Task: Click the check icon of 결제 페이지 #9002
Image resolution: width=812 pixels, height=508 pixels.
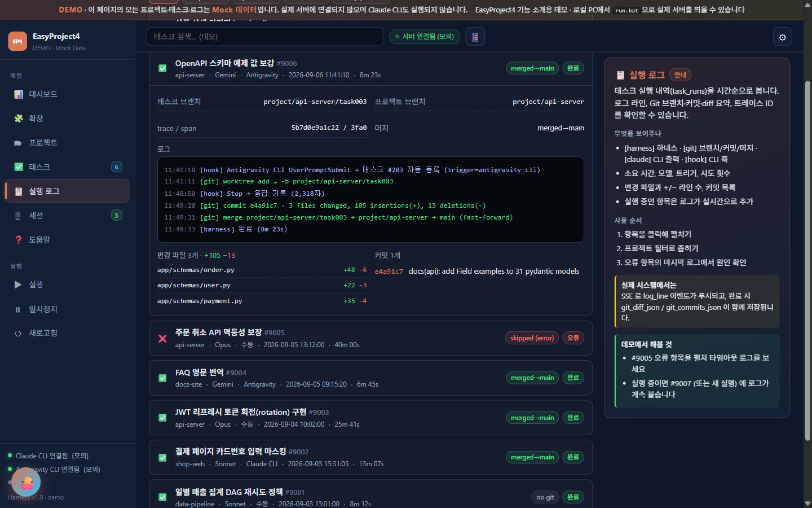Action: point(162,458)
